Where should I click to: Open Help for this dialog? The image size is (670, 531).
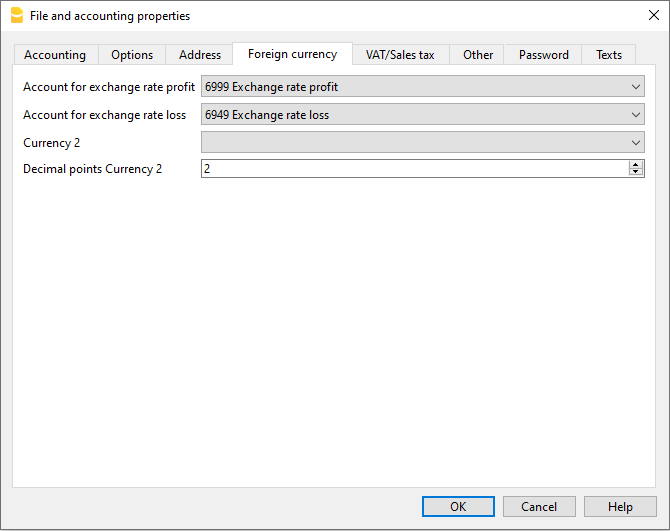point(620,507)
